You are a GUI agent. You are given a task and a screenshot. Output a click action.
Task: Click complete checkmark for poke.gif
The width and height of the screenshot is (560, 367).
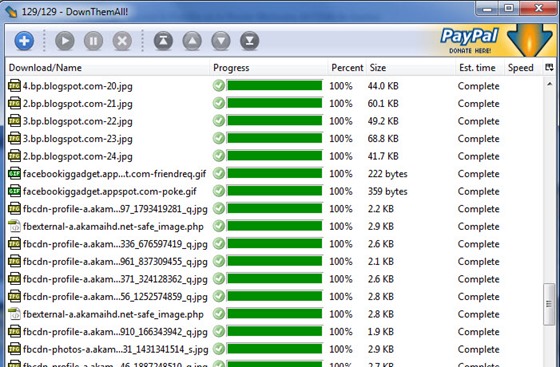click(219, 191)
